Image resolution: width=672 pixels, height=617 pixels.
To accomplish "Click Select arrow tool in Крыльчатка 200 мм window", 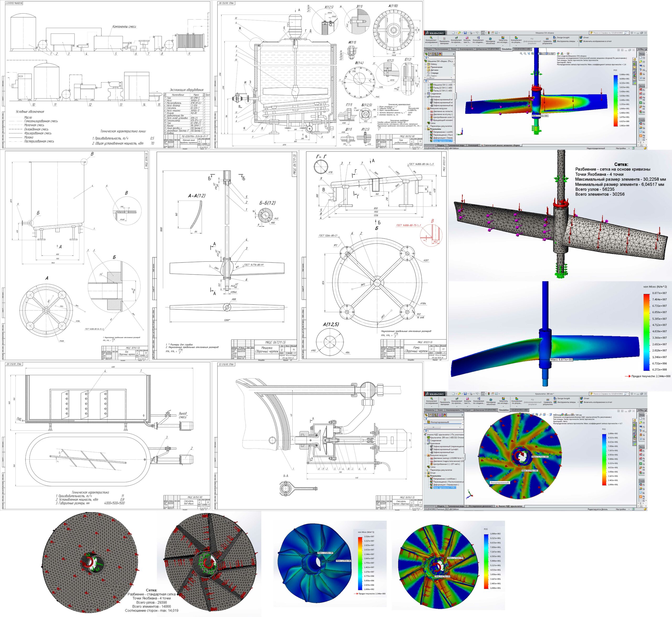I will click(x=483, y=394).
